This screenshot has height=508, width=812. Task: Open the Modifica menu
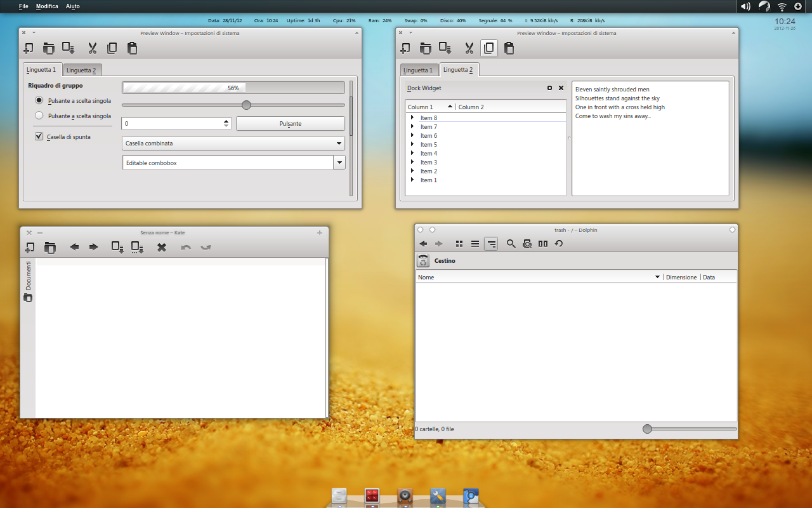click(47, 6)
